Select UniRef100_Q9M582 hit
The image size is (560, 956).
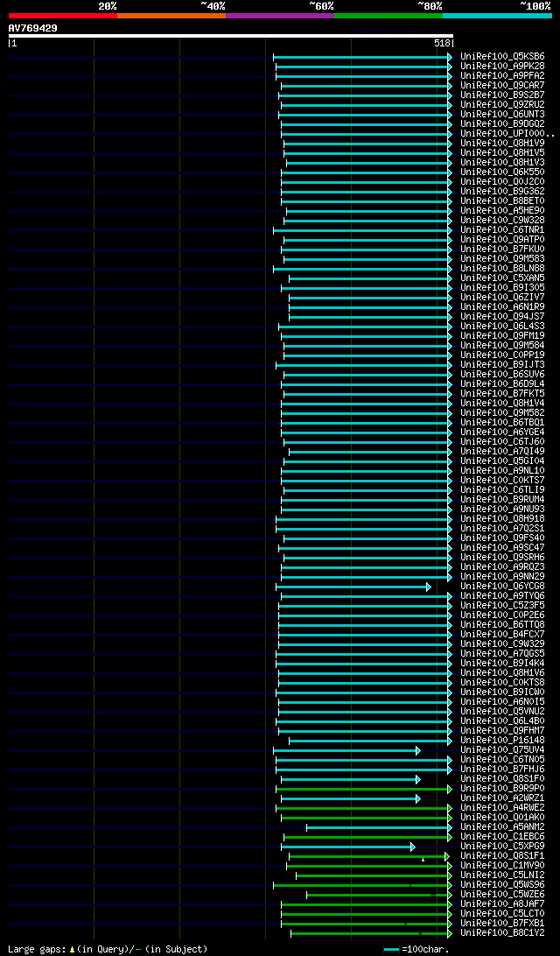tap(503, 412)
